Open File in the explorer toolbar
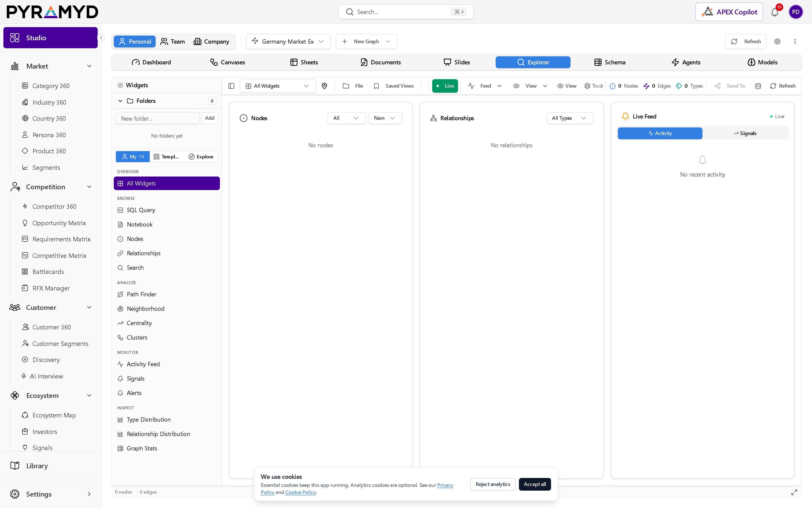 pyautogui.click(x=353, y=86)
